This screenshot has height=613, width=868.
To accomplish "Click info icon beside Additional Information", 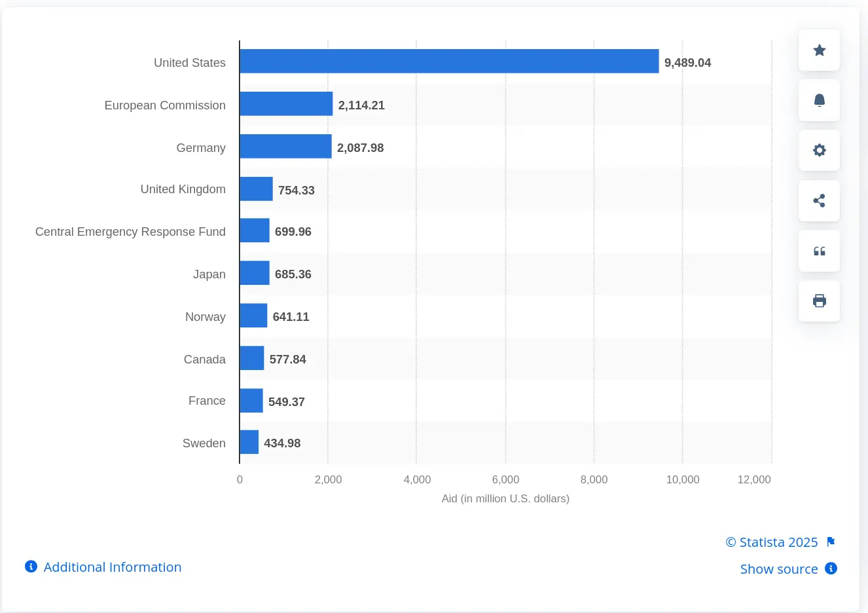I will 31,567.
